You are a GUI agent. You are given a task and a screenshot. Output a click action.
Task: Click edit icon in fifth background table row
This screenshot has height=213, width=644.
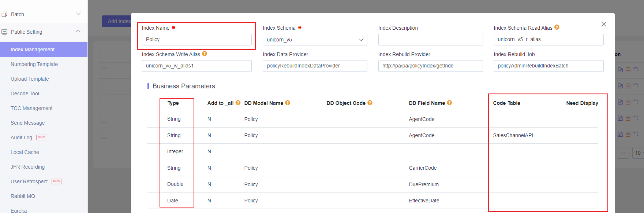point(620,134)
